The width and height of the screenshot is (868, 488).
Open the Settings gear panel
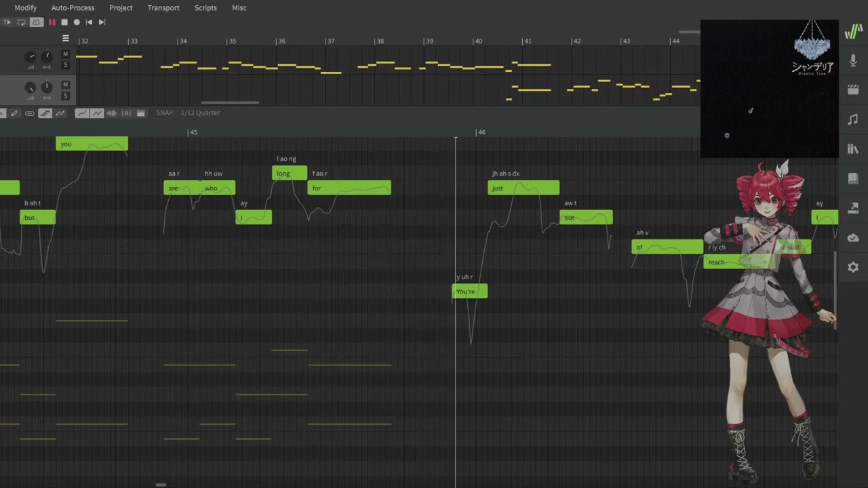tap(853, 267)
